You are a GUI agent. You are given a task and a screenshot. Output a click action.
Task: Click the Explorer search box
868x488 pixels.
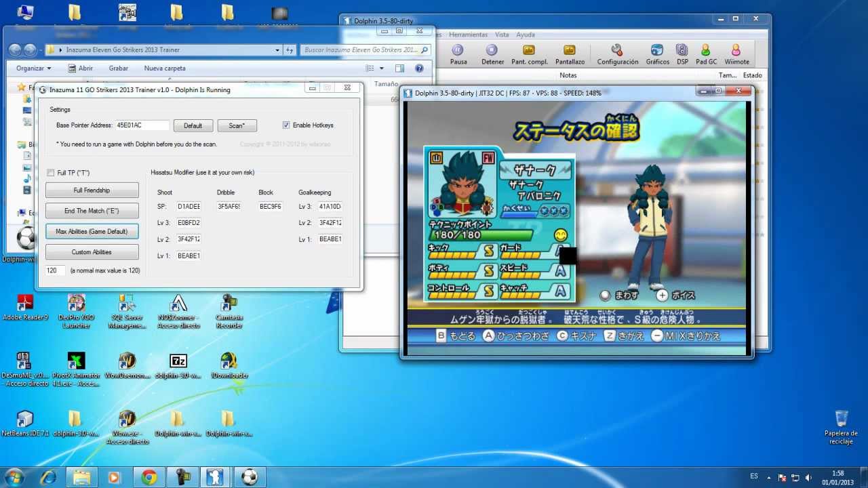pyautogui.click(x=366, y=50)
